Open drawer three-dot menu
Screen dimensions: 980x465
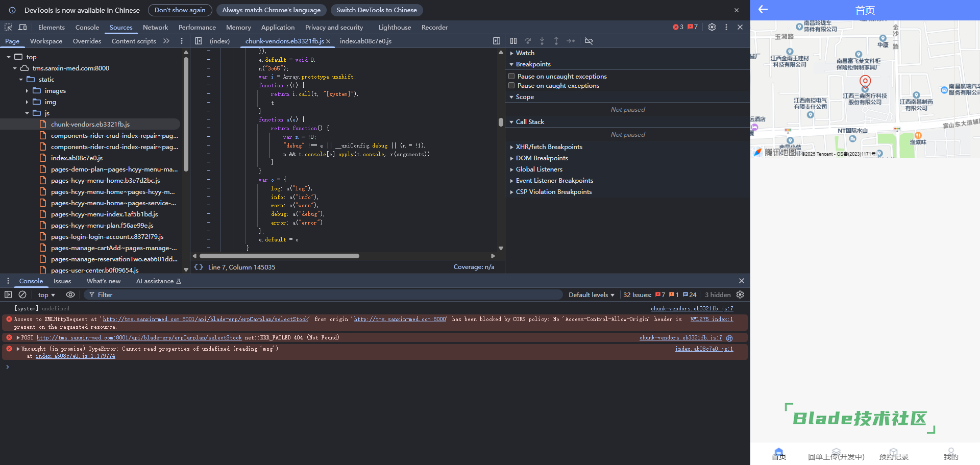[8, 281]
